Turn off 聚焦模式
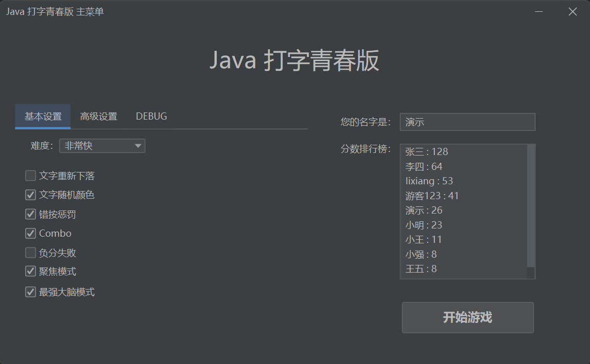The height and width of the screenshot is (364, 590). 30,272
